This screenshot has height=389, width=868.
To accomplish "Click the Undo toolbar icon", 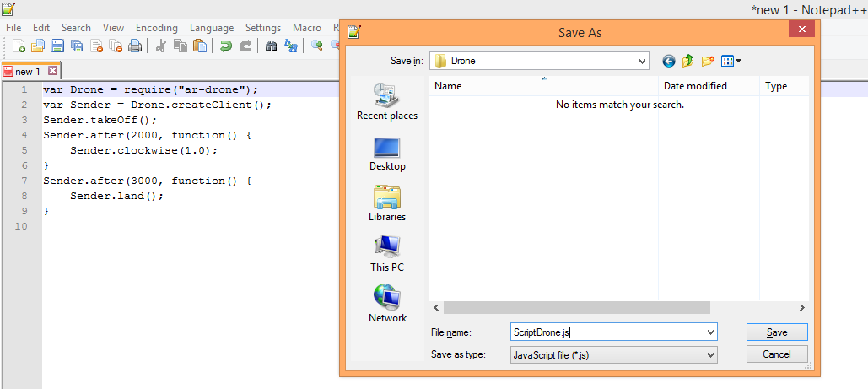I will click(x=225, y=46).
